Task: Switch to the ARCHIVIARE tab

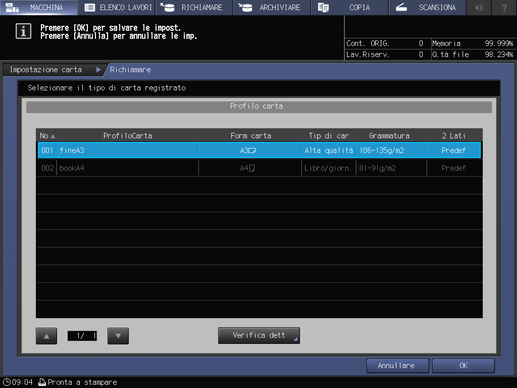Action: coord(272,7)
